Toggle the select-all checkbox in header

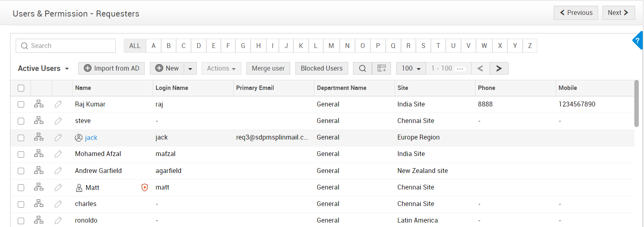[x=21, y=88]
